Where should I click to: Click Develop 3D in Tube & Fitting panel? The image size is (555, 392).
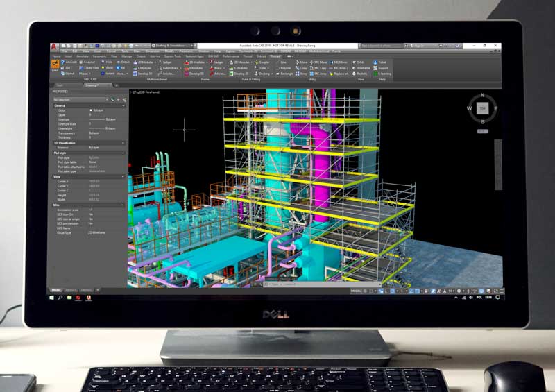coord(239,74)
